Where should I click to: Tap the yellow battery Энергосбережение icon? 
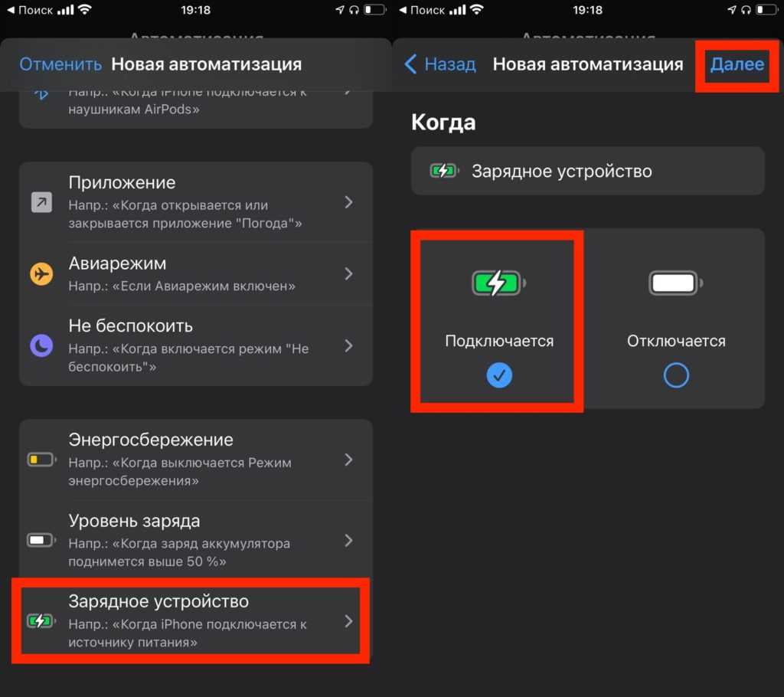(41, 460)
